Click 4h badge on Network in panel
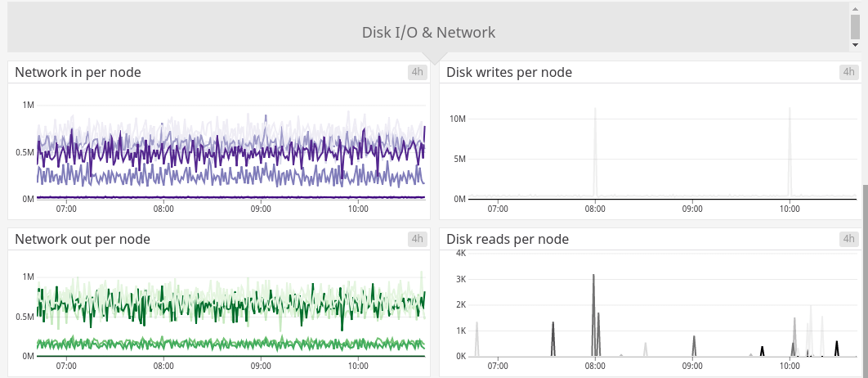 click(x=417, y=72)
